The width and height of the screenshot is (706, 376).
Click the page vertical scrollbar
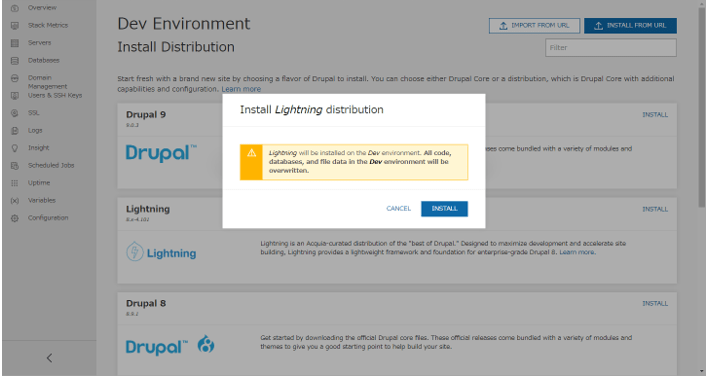point(701,108)
